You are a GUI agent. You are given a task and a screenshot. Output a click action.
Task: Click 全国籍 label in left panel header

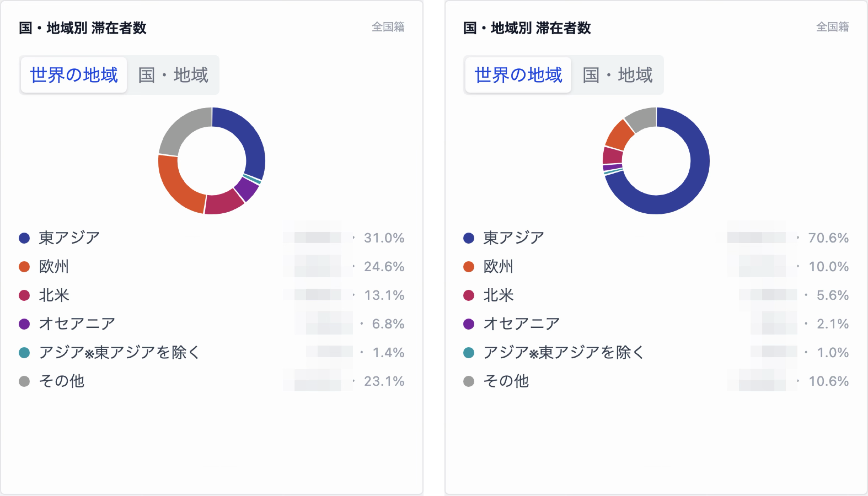pos(388,27)
